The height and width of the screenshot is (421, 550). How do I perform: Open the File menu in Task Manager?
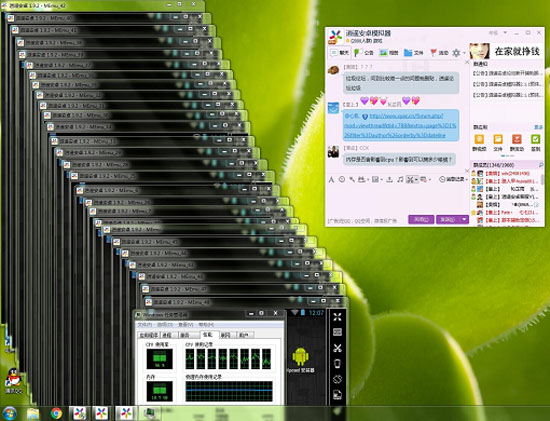click(x=145, y=325)
